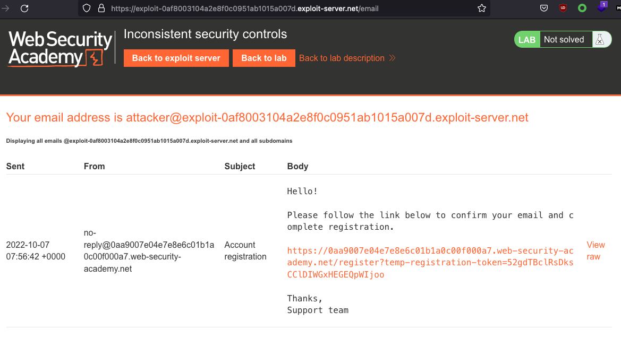621x364 pixels.
Task: Click the browser reload button
Action: (24, 8)
